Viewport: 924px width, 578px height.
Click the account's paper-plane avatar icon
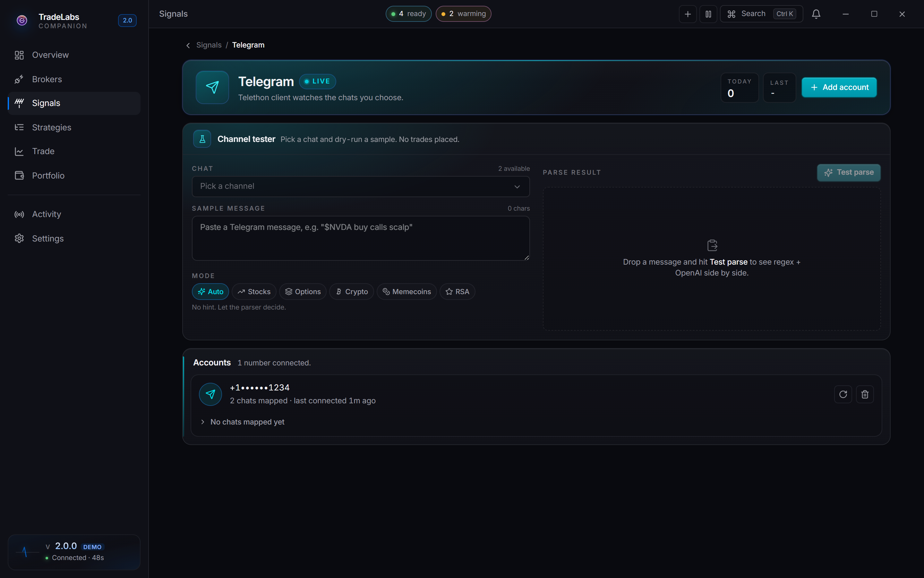210,394
